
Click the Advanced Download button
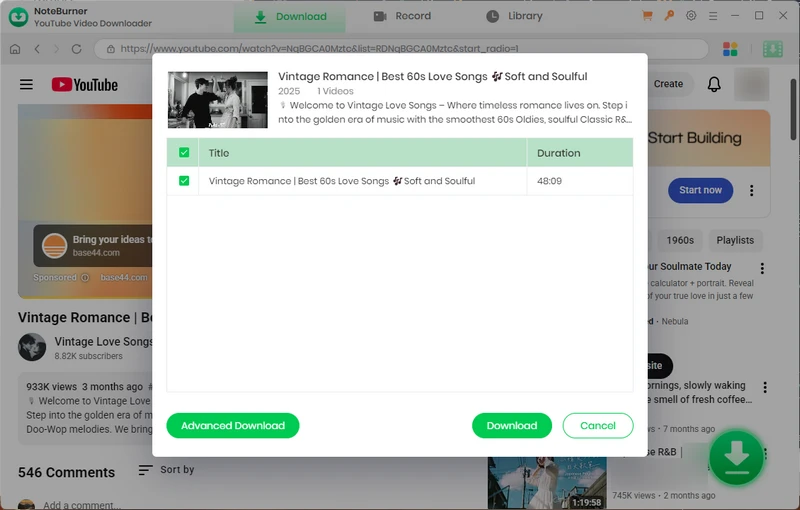[x=233, y=425]
